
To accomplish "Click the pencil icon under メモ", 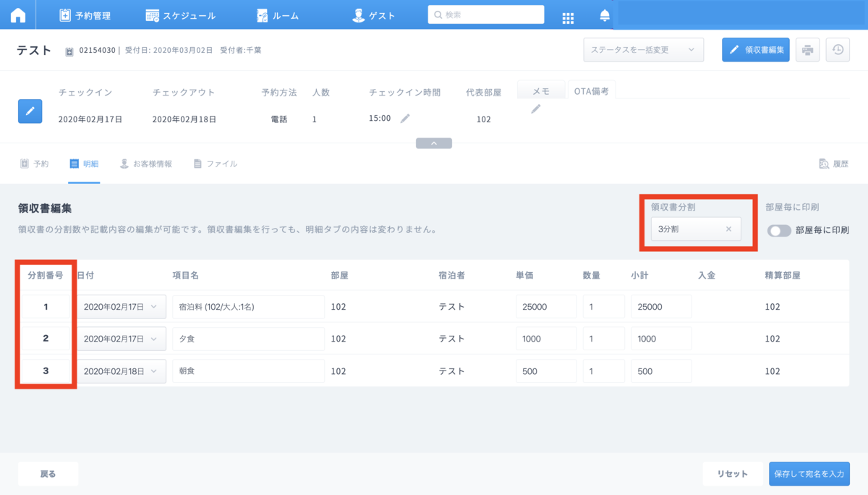I will [536, 109].
